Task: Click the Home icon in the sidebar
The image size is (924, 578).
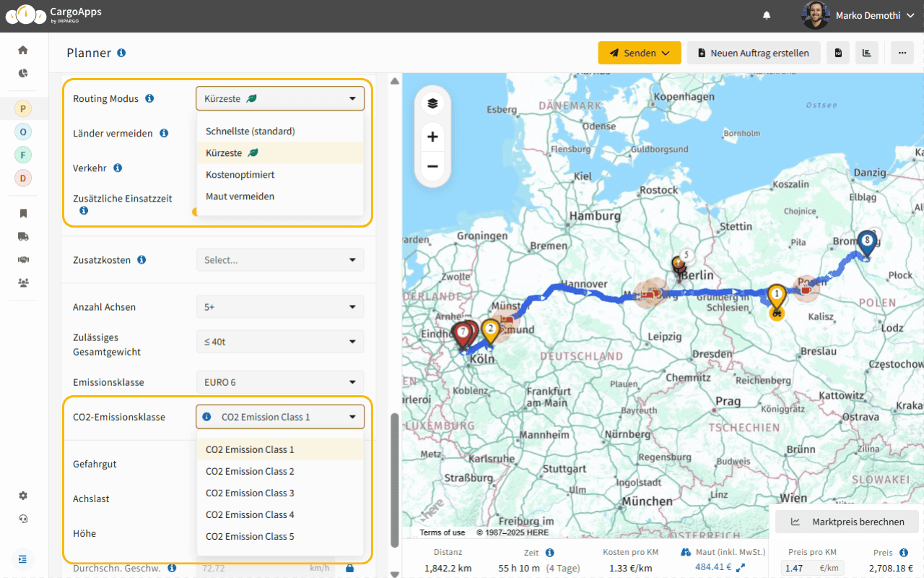Action: click(x=22, y=49)
